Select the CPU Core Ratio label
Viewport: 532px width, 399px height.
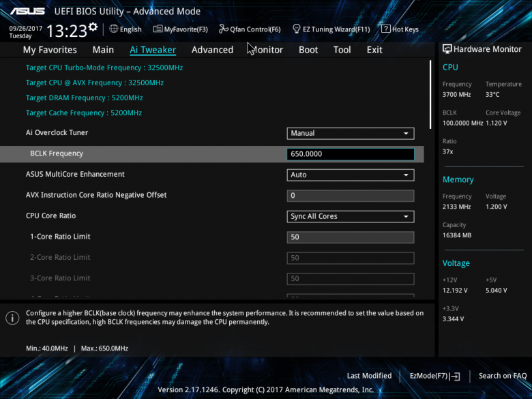pos(50,216)
